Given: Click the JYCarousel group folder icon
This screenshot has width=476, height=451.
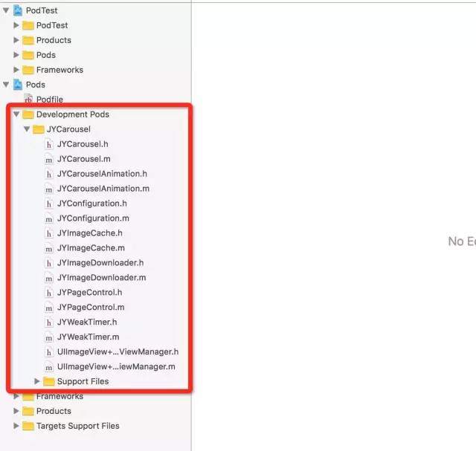Looking at the screenshot, I should tap(39, 129).
